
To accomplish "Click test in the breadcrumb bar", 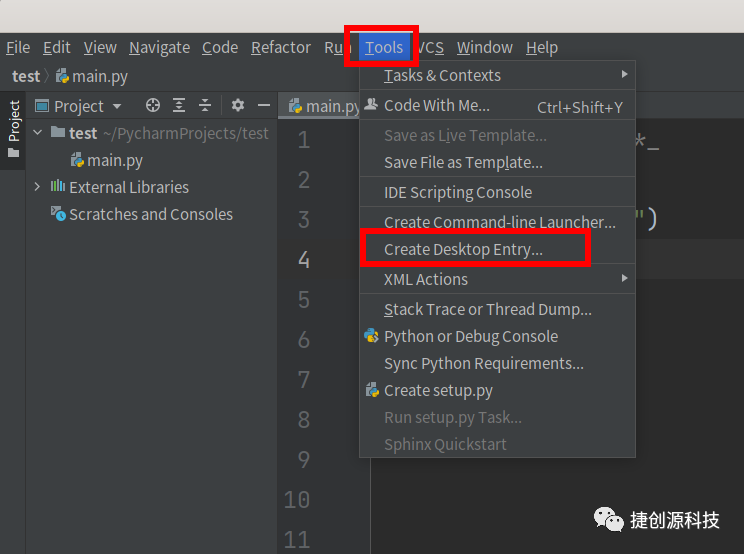I will pos(26,76).
